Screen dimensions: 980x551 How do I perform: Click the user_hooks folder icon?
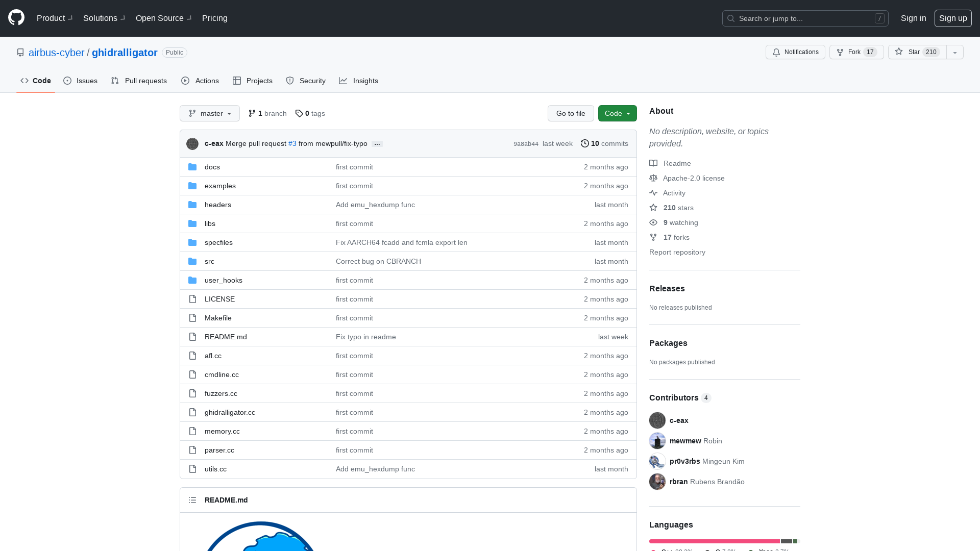[192, 280]
